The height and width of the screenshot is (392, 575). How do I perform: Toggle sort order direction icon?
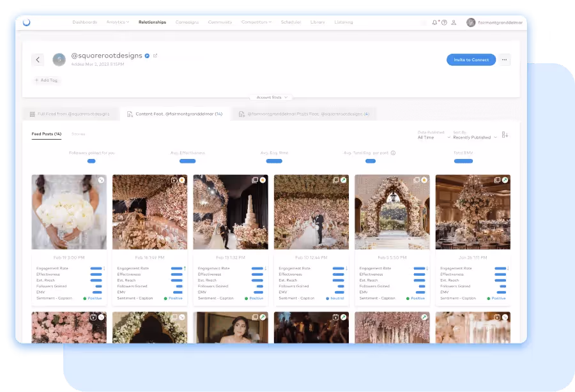[505, 135]
